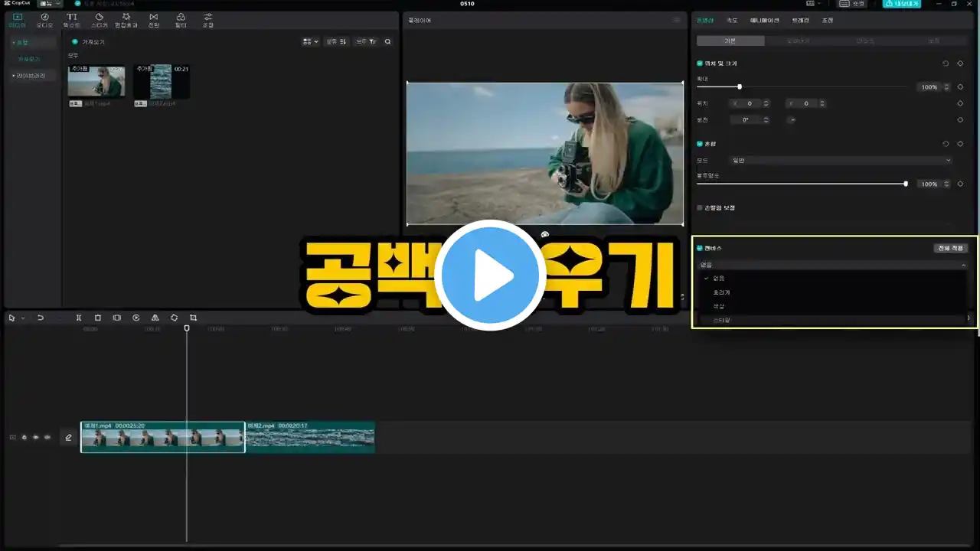Select the split clip tool

coord(79,318)
